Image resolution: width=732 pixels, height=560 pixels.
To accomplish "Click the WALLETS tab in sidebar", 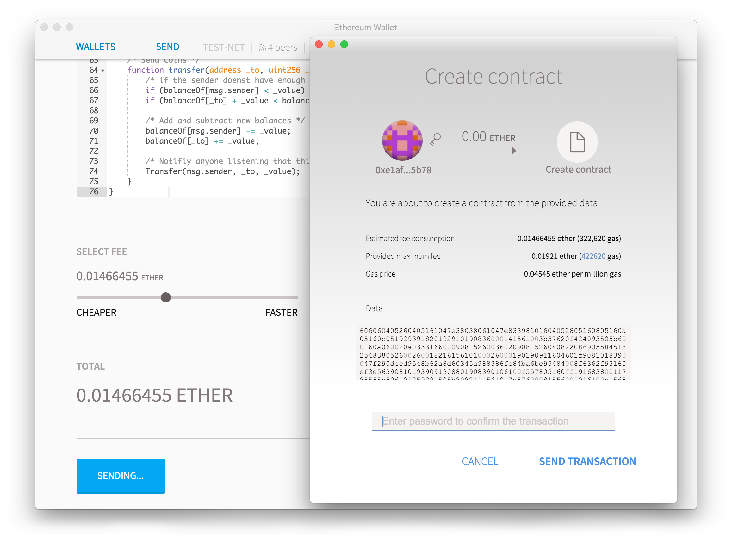I will pyautogui.click(x=96, y=47).
